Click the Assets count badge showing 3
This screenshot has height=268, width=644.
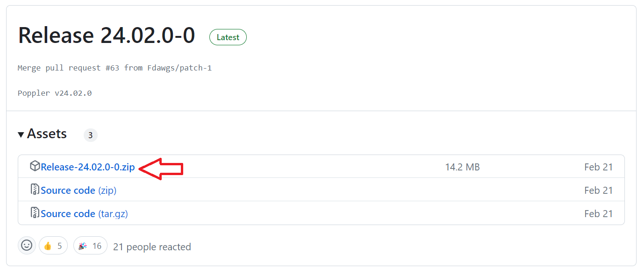pos(90,135)
